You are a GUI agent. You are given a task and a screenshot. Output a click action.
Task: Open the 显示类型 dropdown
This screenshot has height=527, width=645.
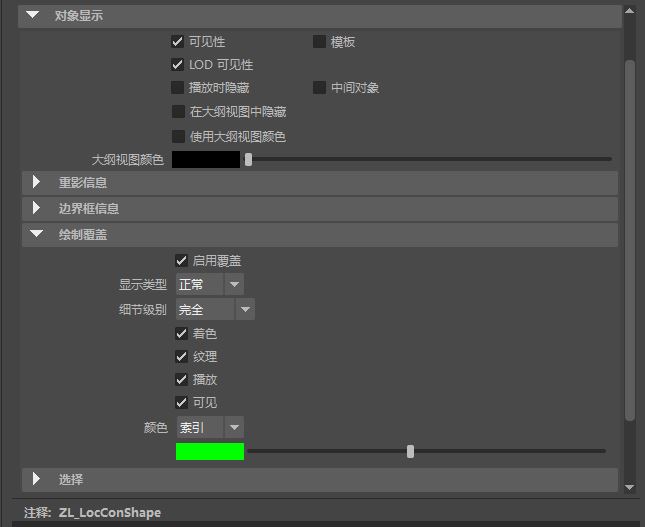coord(210,284)
